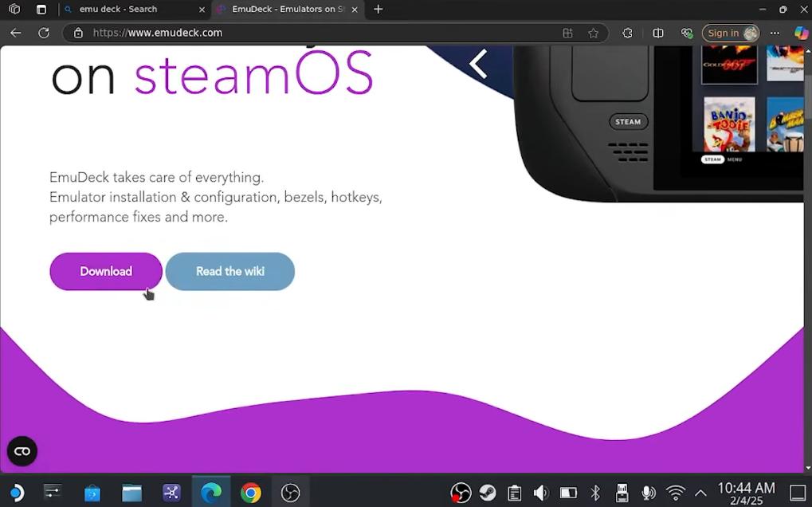Launch Google Chrome from taskbar
Screen dimensions: 812x507
tap(251, 493)
